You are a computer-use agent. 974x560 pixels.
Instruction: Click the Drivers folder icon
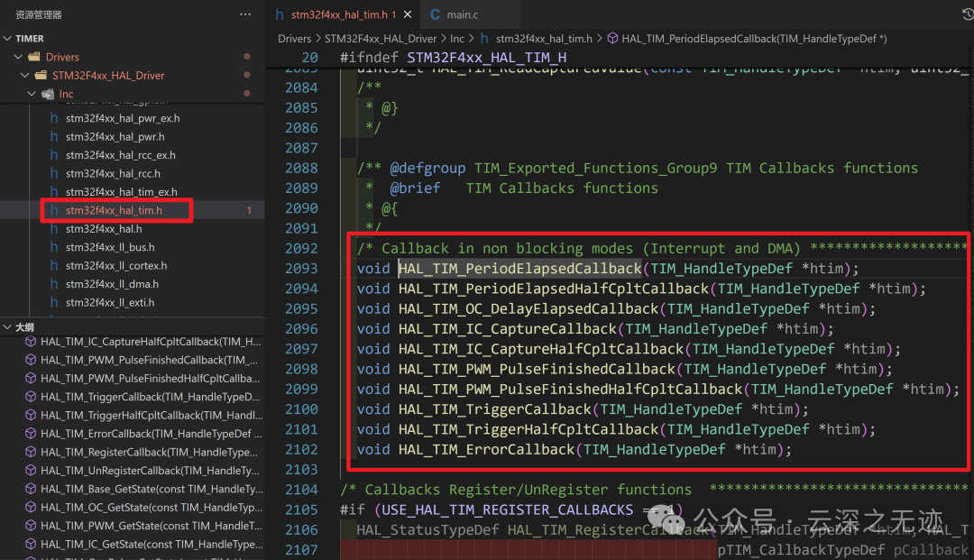pyautogui.click(x=34, y=57)
